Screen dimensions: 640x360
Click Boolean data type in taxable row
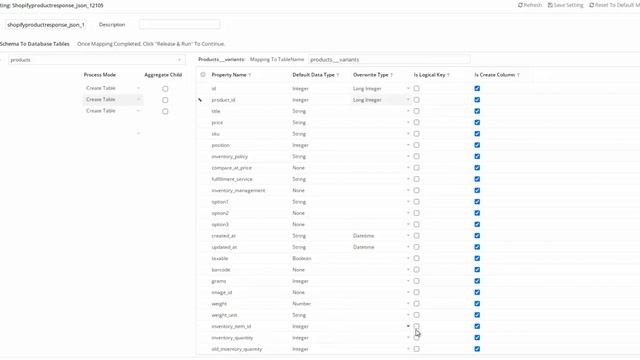302,258
